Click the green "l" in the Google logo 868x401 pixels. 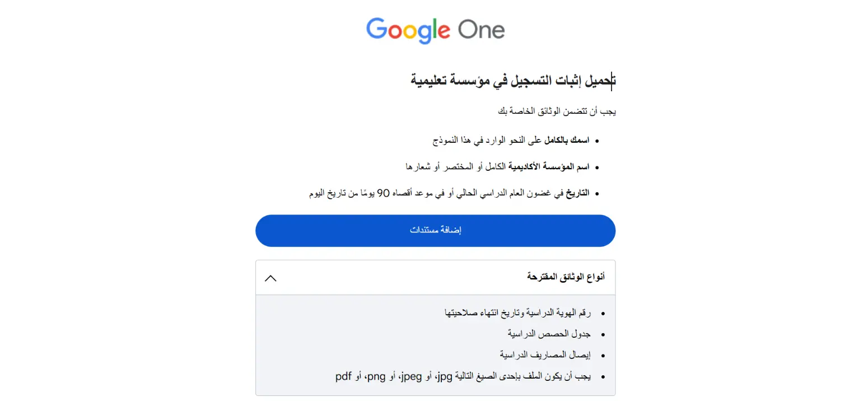[435, 28]
